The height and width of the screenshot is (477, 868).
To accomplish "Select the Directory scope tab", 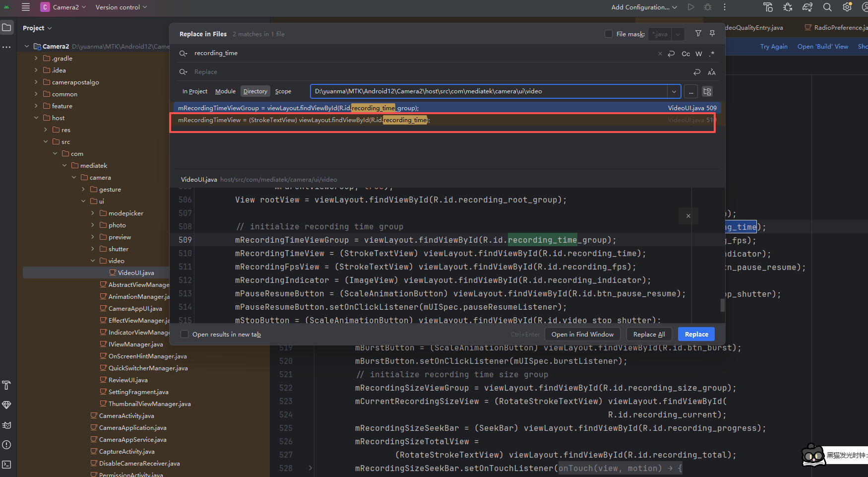I will pos(255,91).
